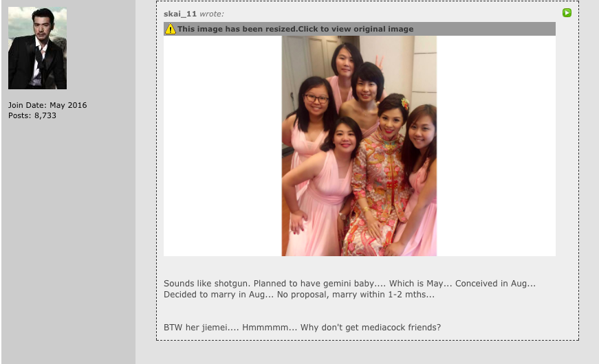Click "Click to view original image" text

[356, 29]
